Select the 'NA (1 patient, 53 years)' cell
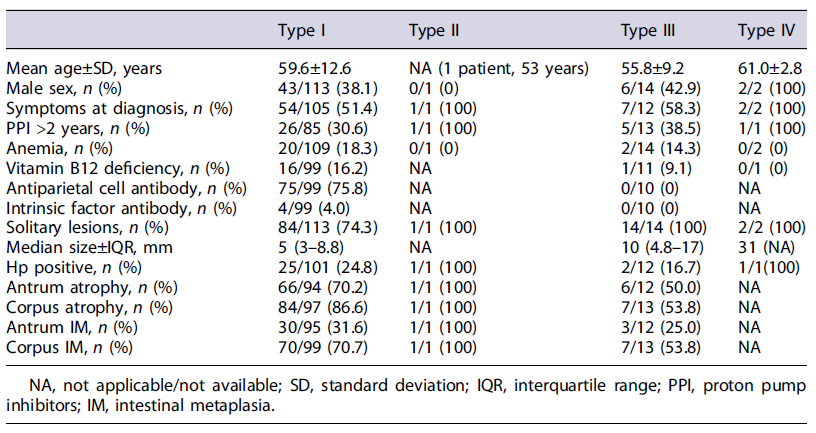The image size is (816, 433). (482, 72)
